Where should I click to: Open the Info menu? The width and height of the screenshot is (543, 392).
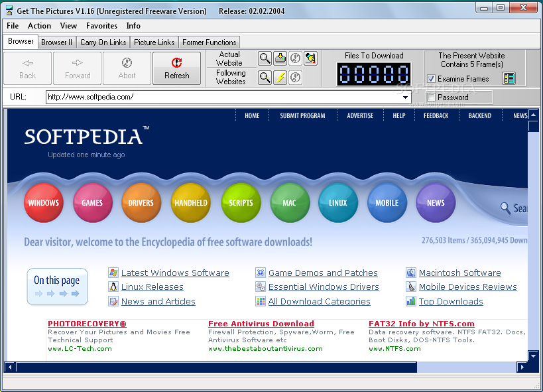coord(133,26)
